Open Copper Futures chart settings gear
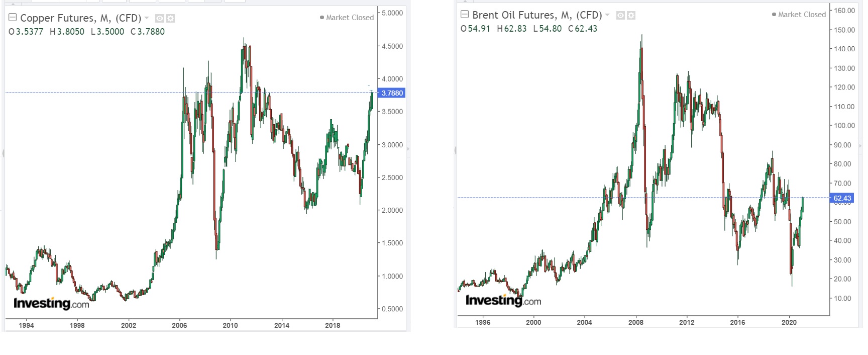868x355 pixels. [x=170, y=19]
